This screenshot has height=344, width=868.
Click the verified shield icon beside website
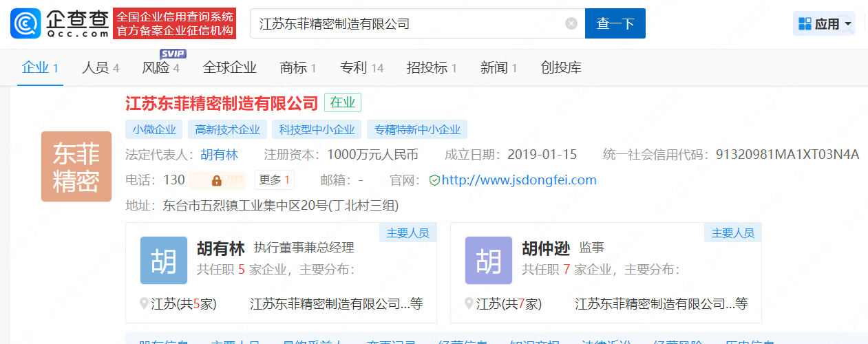(x=434, y=180)
